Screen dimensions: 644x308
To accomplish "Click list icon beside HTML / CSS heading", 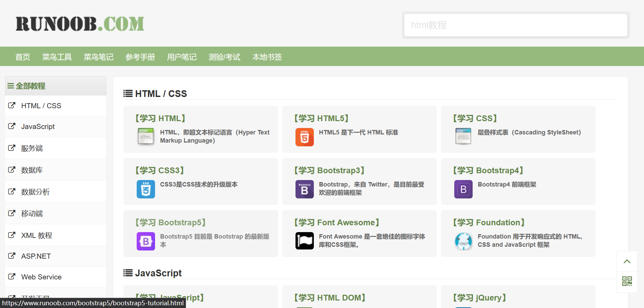I will click(x=128, y=94).
